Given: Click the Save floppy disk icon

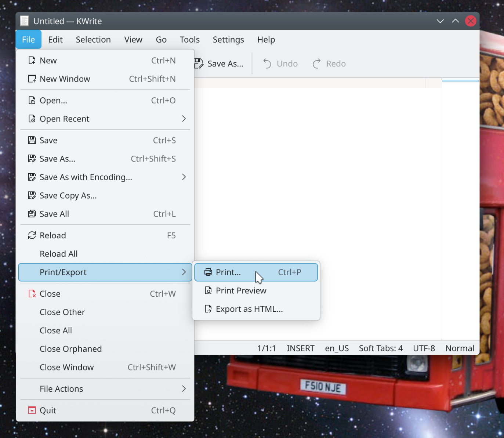Looking at the screenshot, I should [x=32, y=140].
